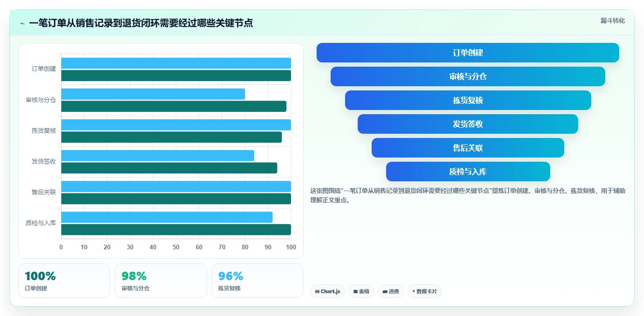644x316 pixels.
Task: Click the x-axis tick label 80
Action: tap(245, 247)
